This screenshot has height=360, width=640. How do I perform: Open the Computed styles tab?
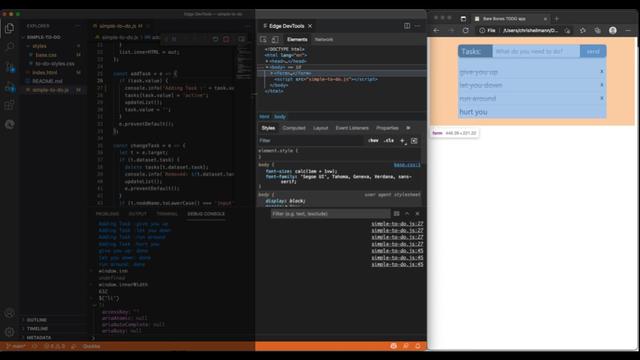pos(294,128)
